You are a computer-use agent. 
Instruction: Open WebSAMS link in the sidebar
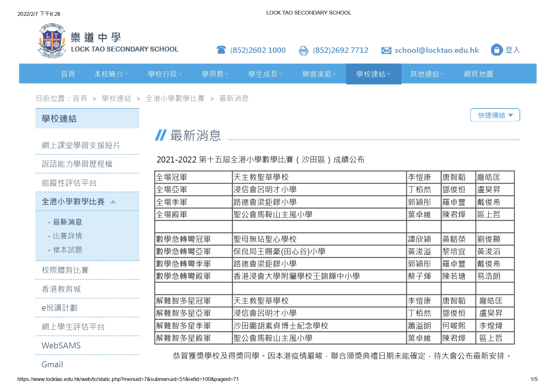[x=61, y=346]
